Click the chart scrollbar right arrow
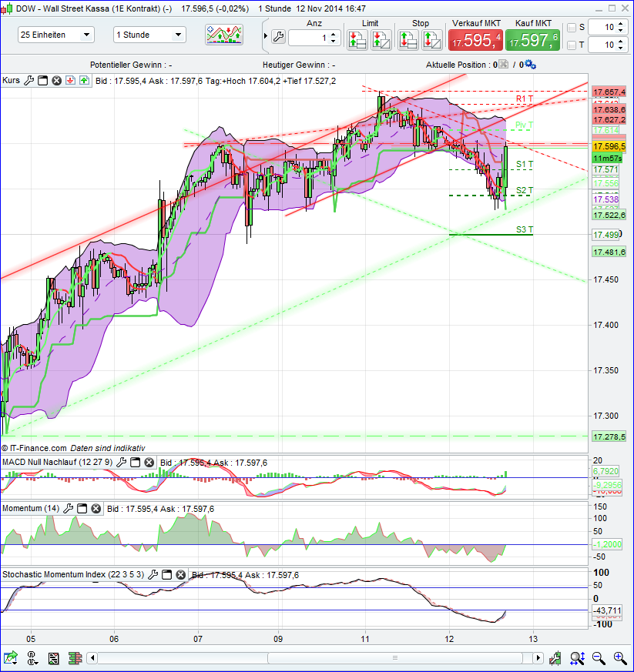The width and height of the screenshot is (634, 672). [537, 659]
